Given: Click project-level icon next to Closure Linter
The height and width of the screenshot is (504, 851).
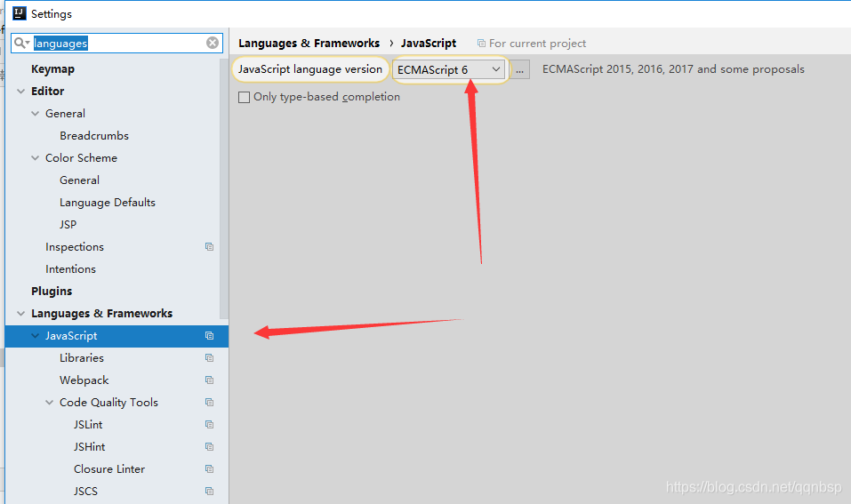Looking at the screenshot, I should click(x=209, y=469).
